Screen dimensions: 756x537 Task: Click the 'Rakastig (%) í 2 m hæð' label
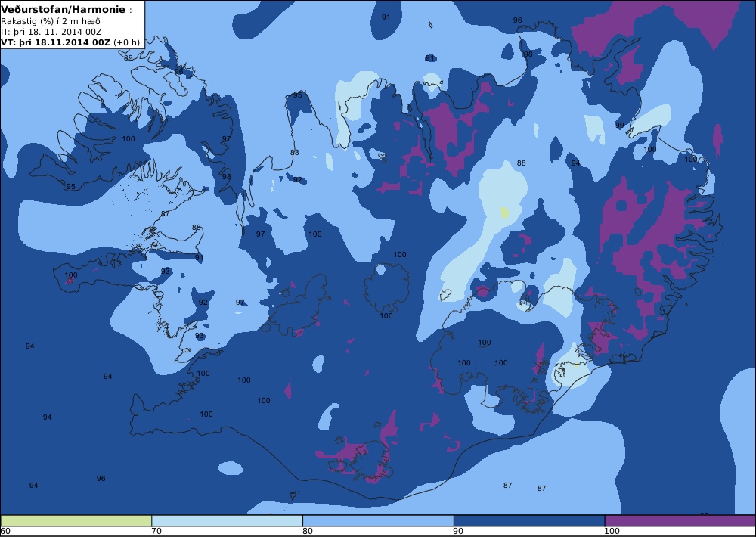[51, 22]
